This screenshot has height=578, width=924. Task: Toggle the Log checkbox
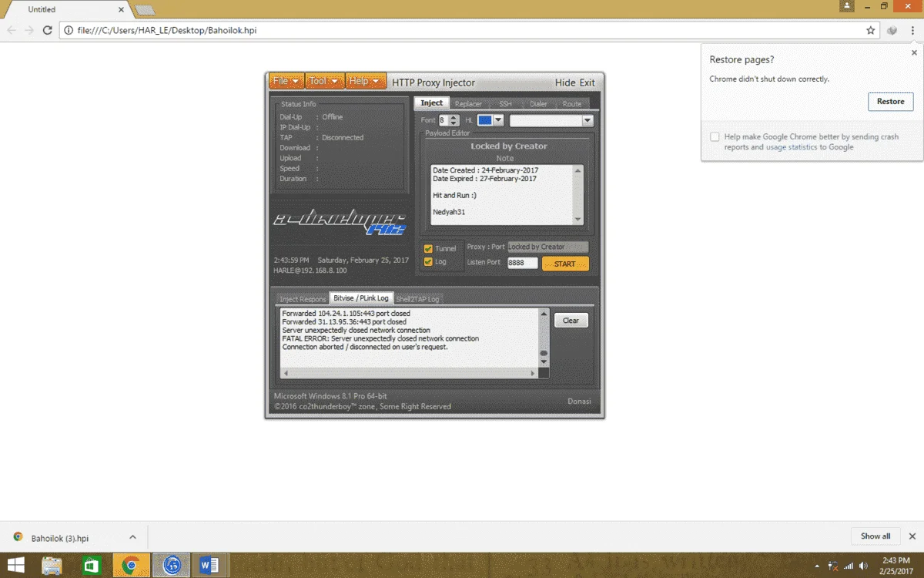pos(428,261)
